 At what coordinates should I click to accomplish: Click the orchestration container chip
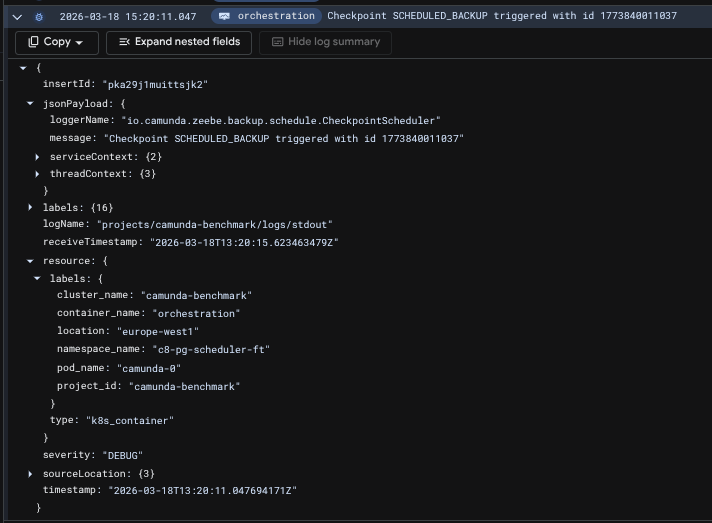click(x=266, y=16)
